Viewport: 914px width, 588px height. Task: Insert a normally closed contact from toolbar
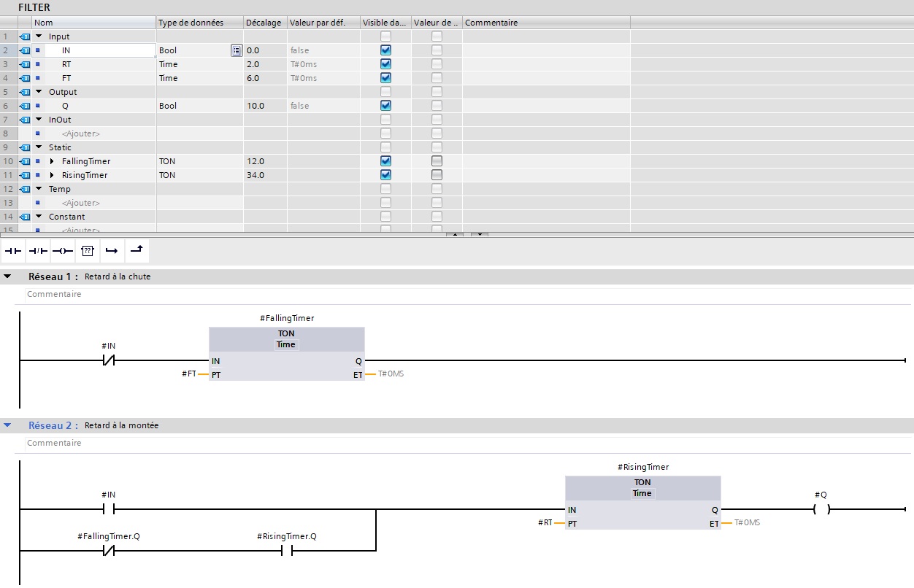[x=37, y=251]
